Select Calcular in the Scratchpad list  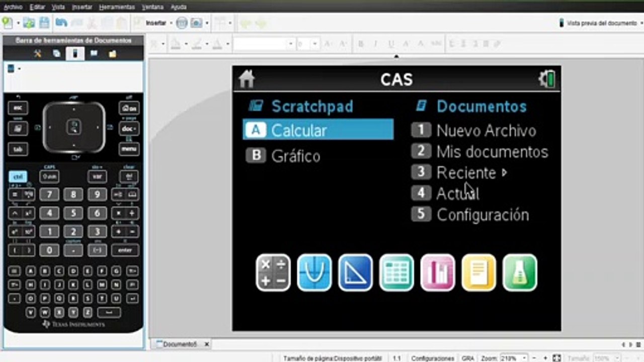pyautogui.click(x=318, y=130)
